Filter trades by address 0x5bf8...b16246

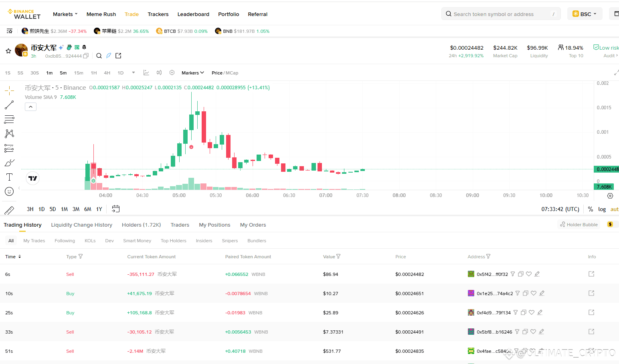pos(517,332)
